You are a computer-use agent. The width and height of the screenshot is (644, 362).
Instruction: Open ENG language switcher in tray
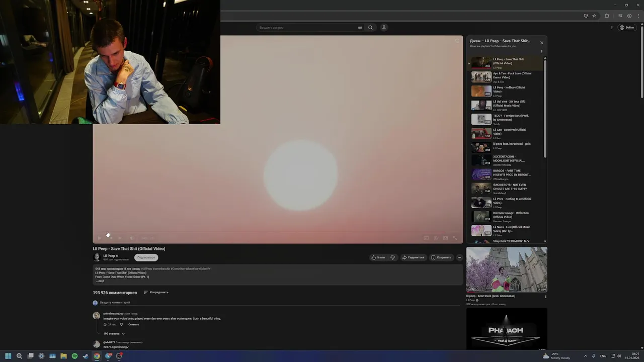click(603, 356)
